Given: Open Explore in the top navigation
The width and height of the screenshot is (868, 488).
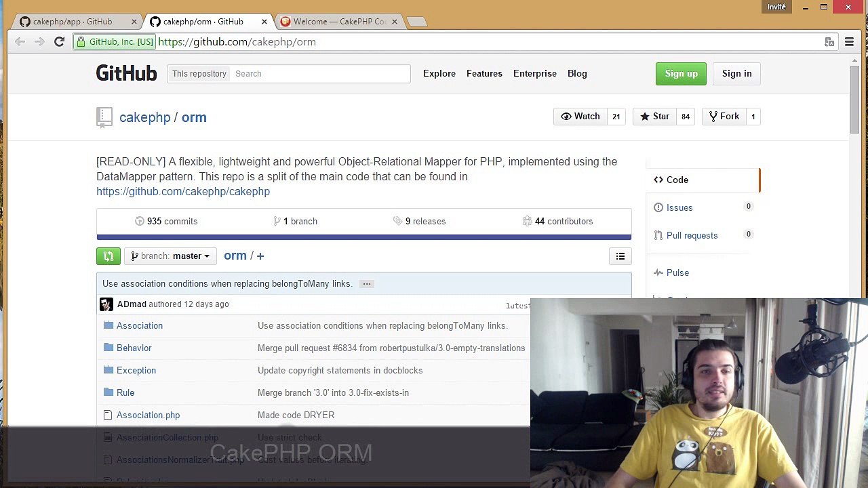Looking at the screenshot, I should [x=439, y=73].
